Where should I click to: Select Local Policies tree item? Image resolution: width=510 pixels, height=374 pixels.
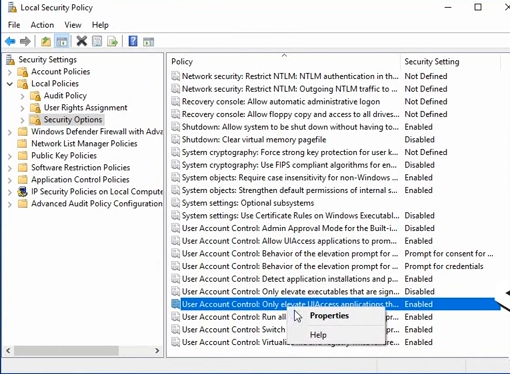[x=55, y=84]
